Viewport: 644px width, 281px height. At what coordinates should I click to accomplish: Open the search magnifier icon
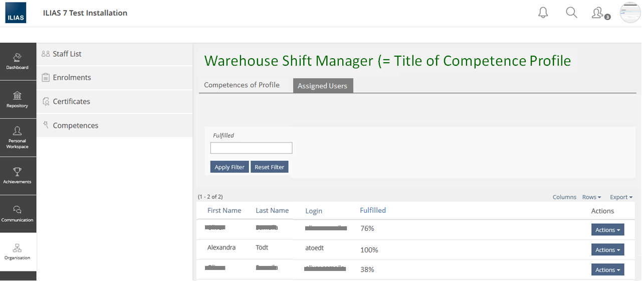[x=571, y=13]
